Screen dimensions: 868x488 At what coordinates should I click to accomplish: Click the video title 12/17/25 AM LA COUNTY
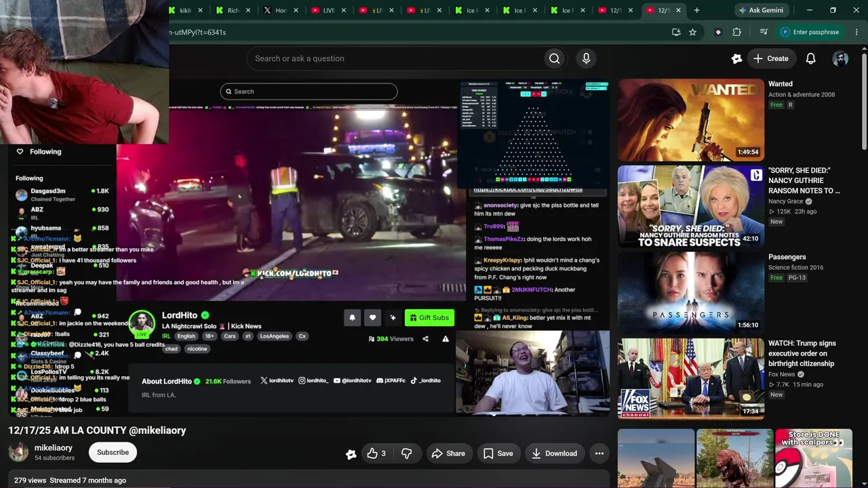point(97,430)
